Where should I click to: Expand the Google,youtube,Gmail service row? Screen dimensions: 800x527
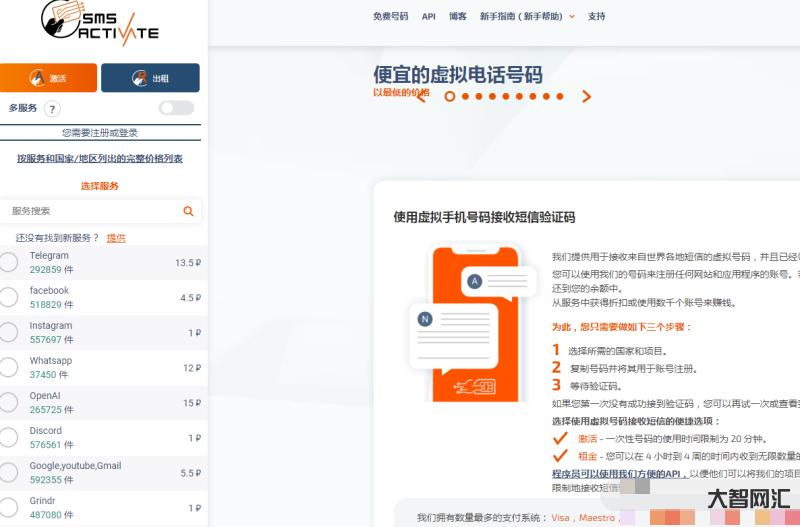[100, 472]
